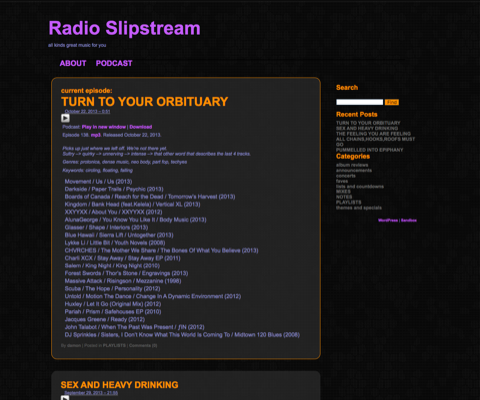Select the Massive Attack / Risingson line

coord(123,281)
